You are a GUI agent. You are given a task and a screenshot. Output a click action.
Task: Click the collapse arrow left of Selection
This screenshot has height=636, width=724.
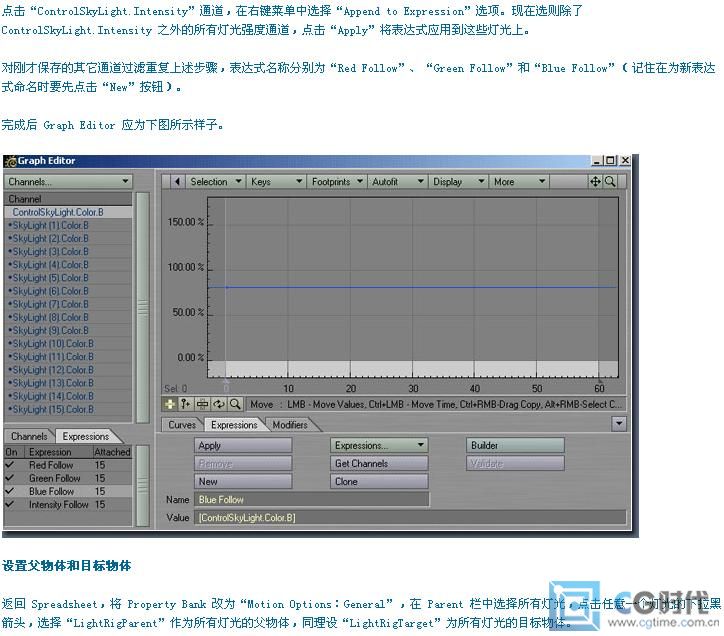pos(177,182)
